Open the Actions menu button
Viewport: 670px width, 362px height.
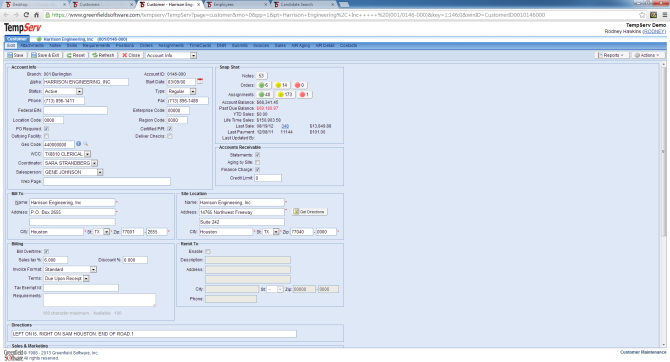648,55
